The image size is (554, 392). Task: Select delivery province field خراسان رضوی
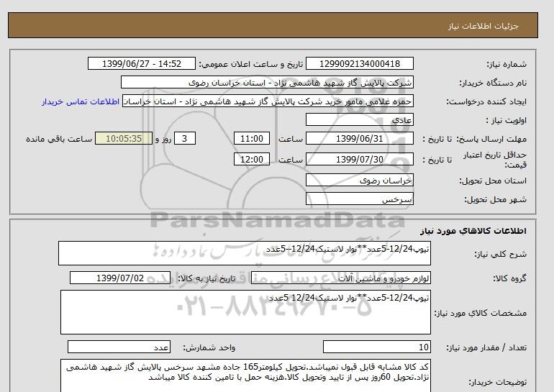[360, 181]
